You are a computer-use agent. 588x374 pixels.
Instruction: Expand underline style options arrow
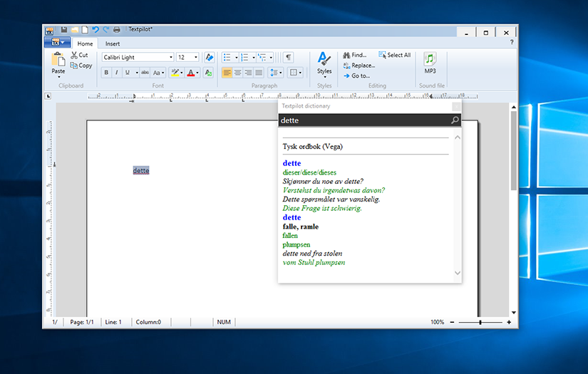tap(137, 73)
